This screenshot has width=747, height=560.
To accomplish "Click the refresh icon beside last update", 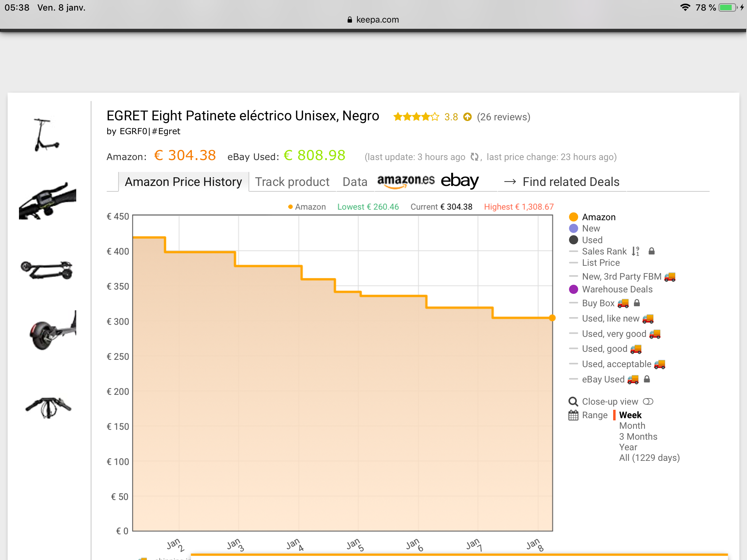I will click(474, 157).
